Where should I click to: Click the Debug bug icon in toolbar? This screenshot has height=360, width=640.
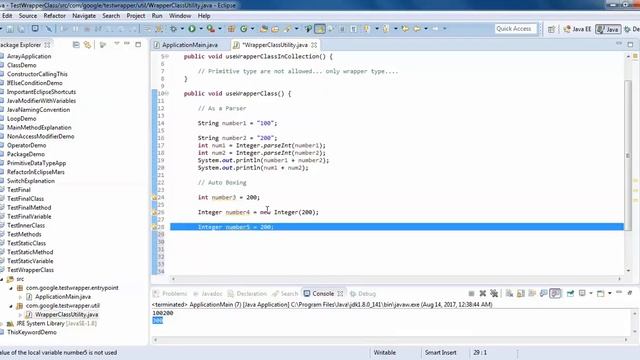pos(173,29)
